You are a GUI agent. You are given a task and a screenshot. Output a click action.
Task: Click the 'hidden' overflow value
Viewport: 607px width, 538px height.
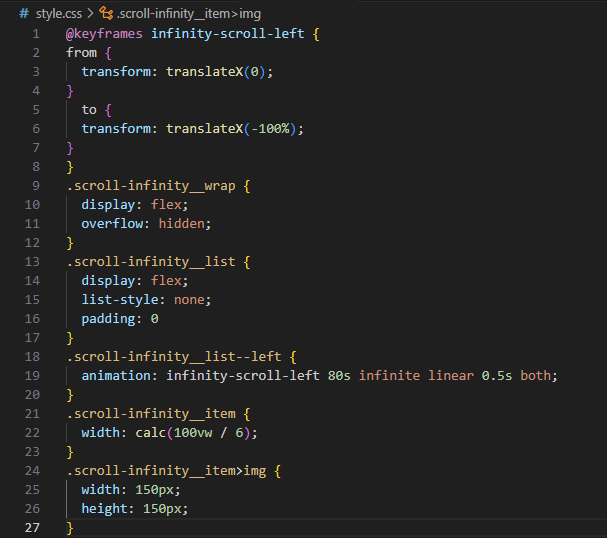pos(183,223)
